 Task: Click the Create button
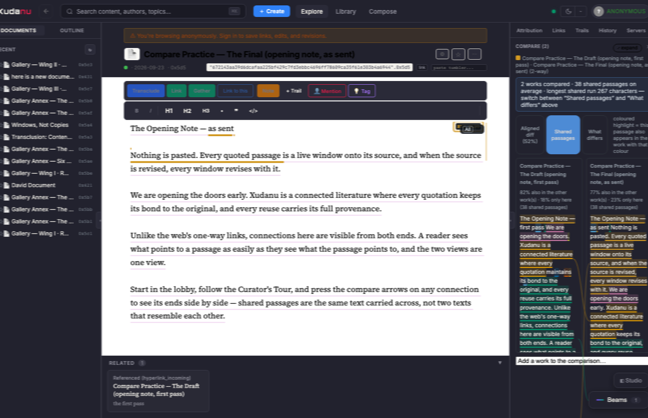point(272,11)
